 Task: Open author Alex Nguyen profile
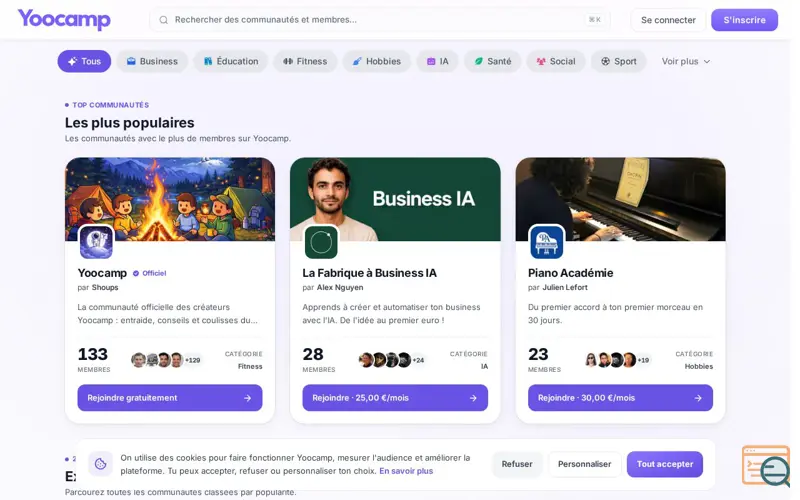[340, 287]
